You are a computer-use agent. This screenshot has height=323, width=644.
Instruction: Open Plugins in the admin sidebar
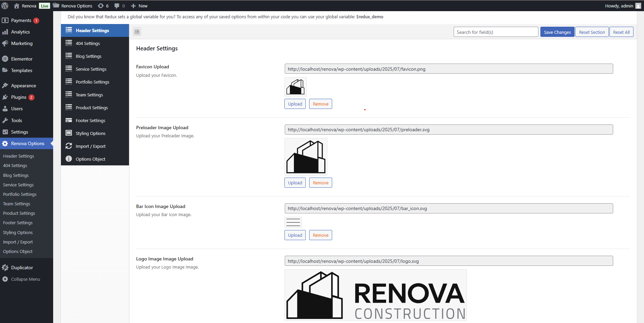tap(19, 97)
